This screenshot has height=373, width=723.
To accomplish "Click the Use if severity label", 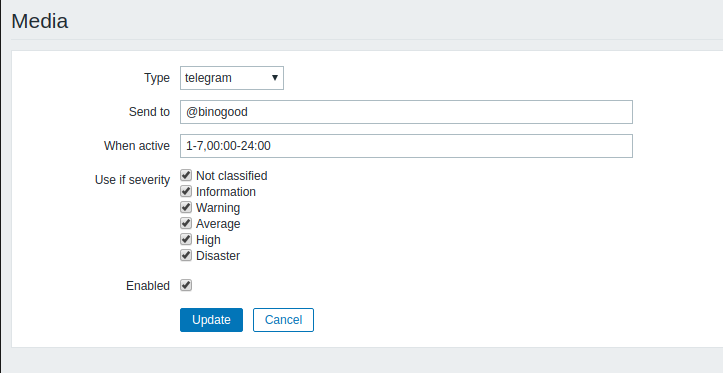I will (132, 180).
